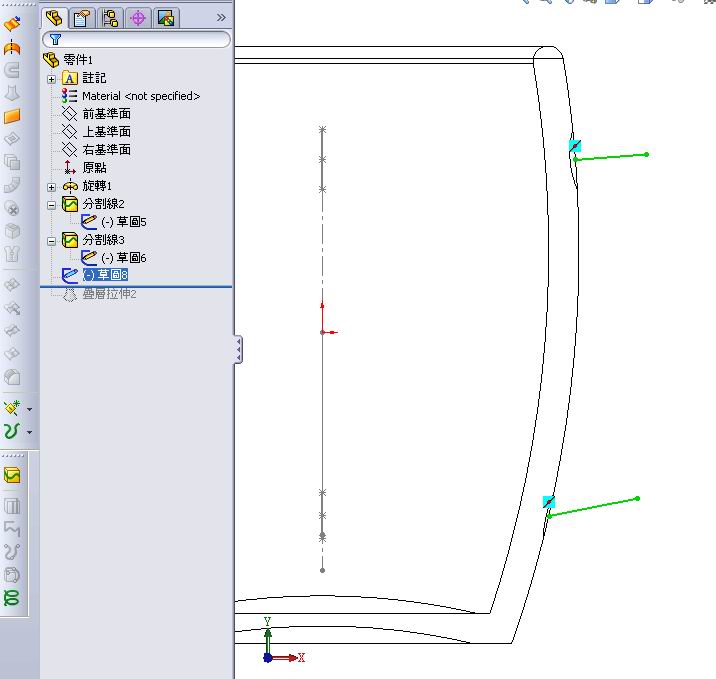Expand the 旋轉1 feature node
Image resolution: width=716 pixels, height=679 pixels.
pos(52,187)
